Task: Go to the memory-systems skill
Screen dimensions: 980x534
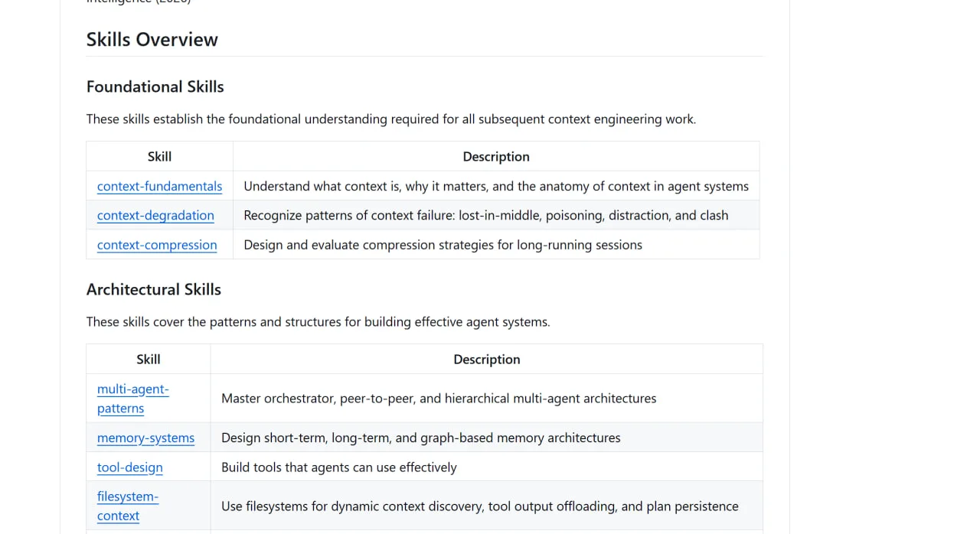Action: coord(145,438)
